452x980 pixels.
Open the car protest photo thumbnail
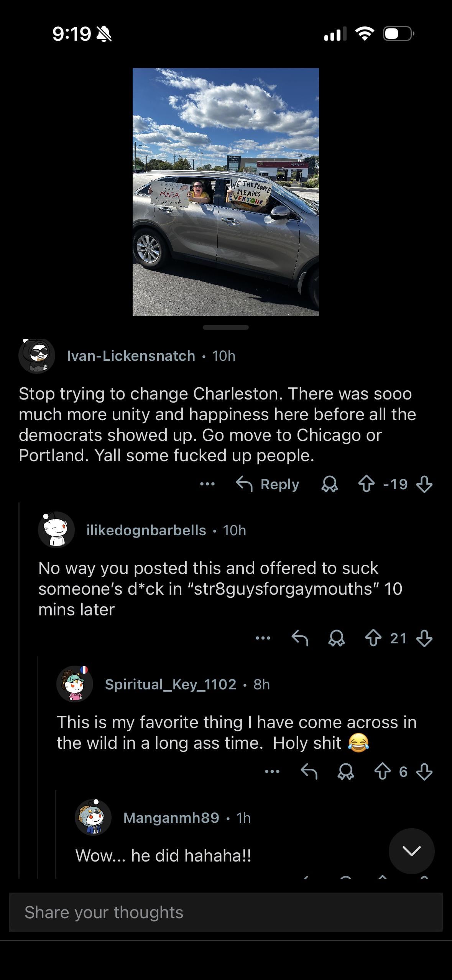(226, 192)
